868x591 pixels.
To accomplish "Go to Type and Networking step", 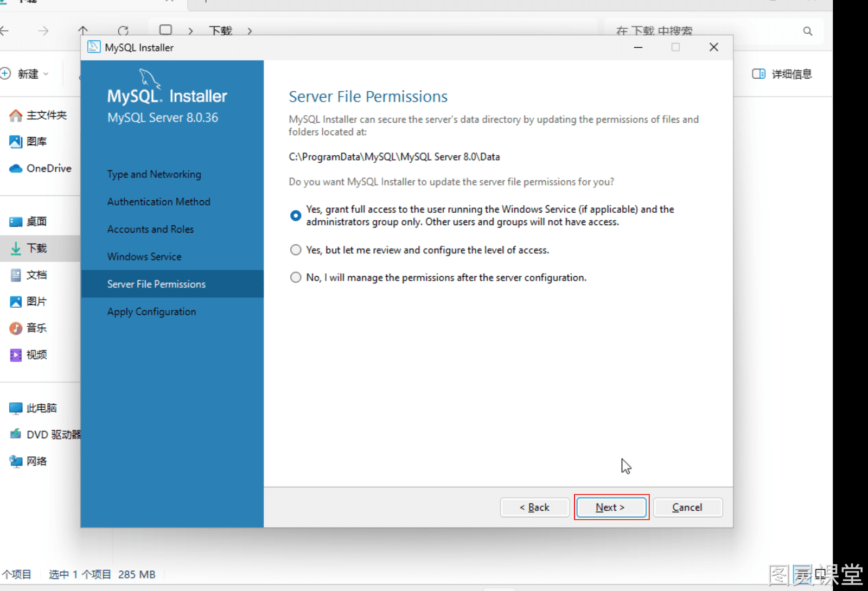I will 154,174.
